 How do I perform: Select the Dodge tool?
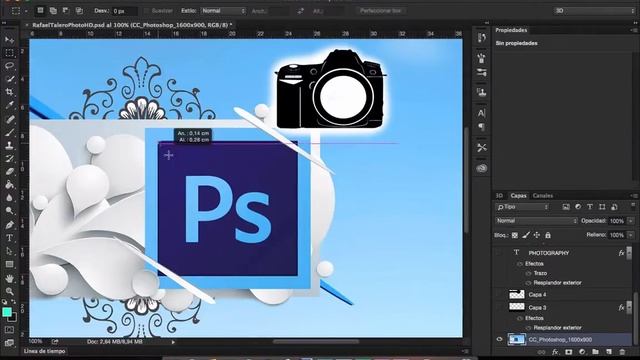pyautogui.click(x=9, y=211)
